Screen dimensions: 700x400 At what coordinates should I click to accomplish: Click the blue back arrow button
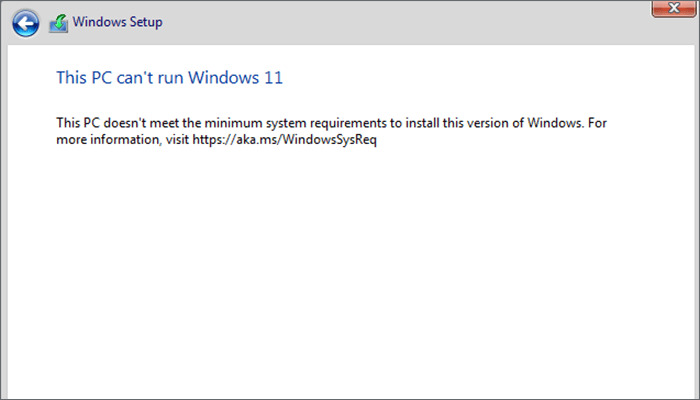pyautogui.click(x=27, y=22)
